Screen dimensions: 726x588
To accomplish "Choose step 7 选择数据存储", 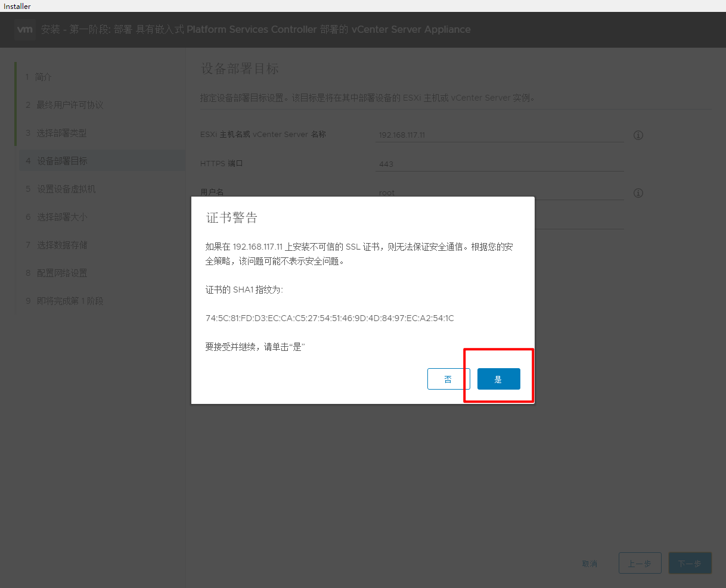I will tap(62, 245).
